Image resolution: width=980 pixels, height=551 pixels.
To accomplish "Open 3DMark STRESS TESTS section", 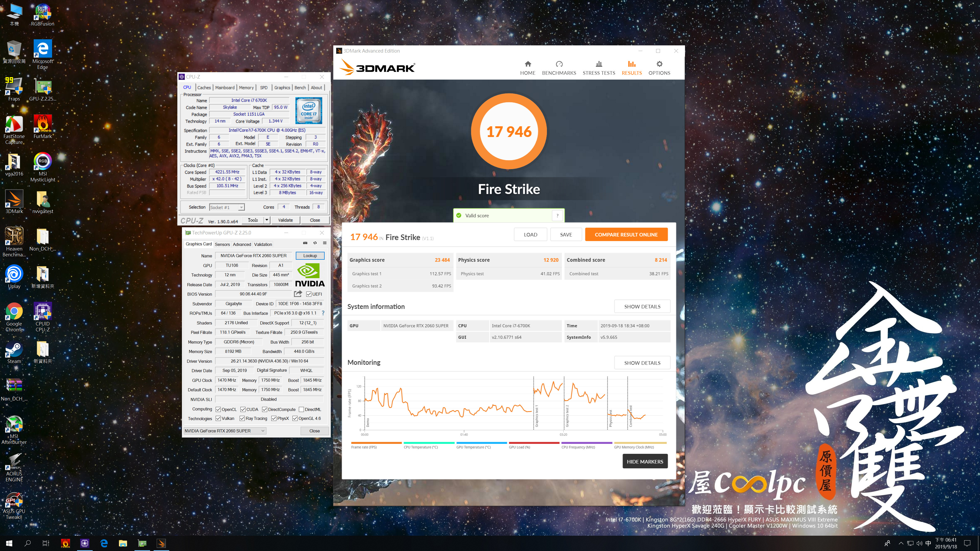I will [x=599, y=68].
